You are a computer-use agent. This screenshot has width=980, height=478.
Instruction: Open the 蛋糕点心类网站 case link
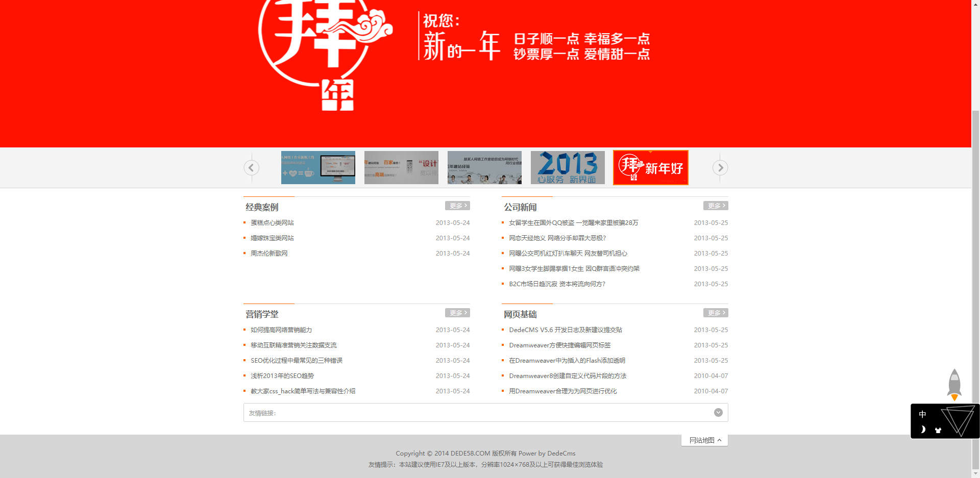tap(272, 223)
